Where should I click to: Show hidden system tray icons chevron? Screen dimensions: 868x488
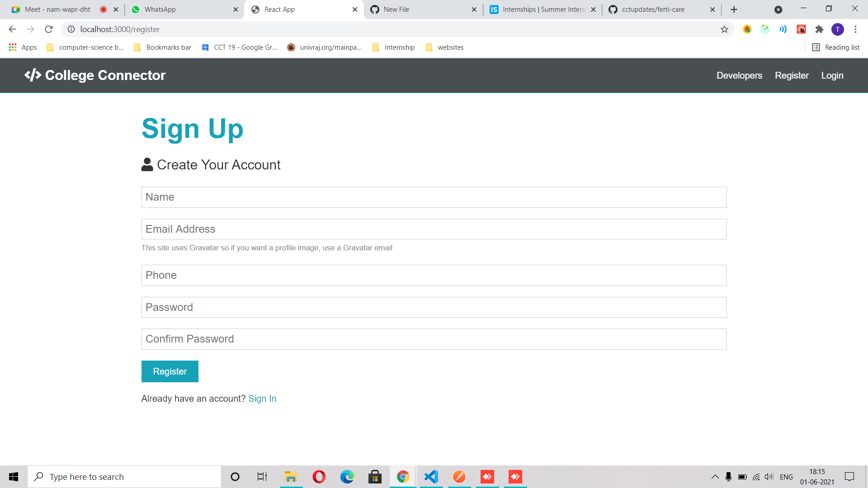tap(715, 477)
